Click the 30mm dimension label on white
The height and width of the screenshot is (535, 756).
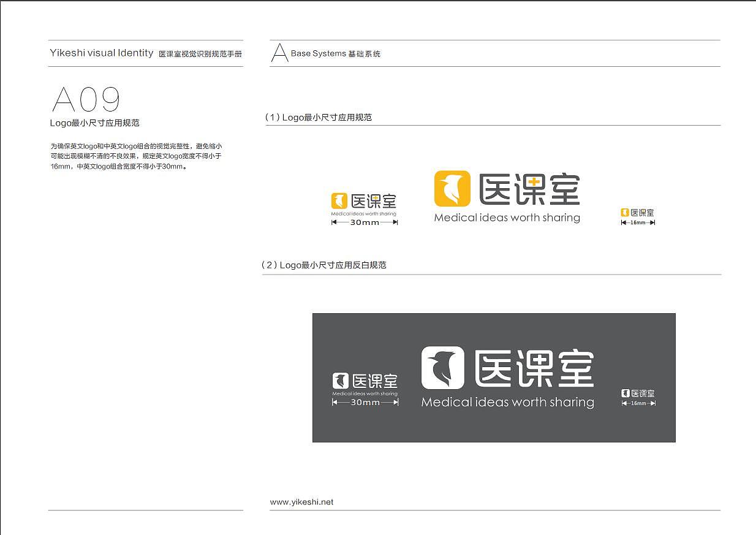[x=365, y=222]
